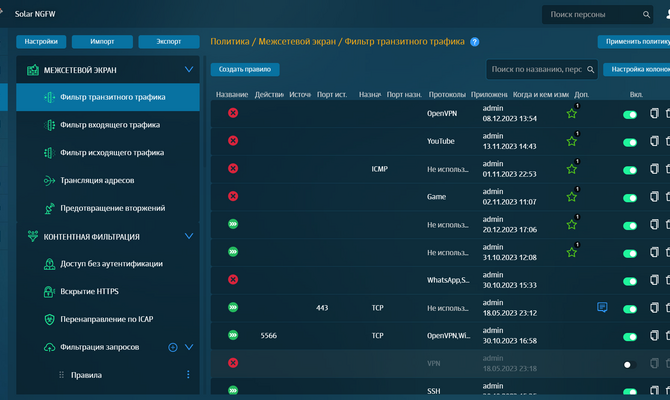670x400 pixels.
Task: Toggle rule dated 31.10.2023 12:08
Action: tap(630, 253)
